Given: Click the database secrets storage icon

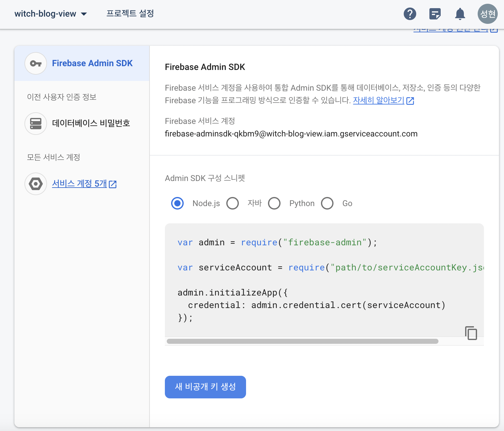Looking at the screenshot, I should click(36, 123).
